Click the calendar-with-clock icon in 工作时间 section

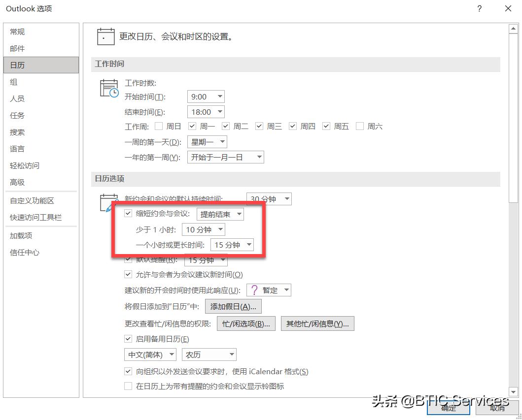coord(109,88)
